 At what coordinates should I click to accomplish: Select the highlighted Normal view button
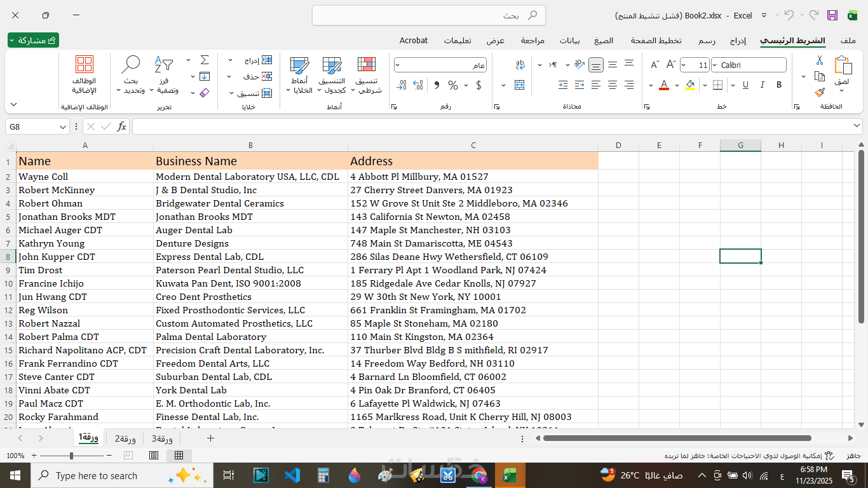tap(179, 456)
